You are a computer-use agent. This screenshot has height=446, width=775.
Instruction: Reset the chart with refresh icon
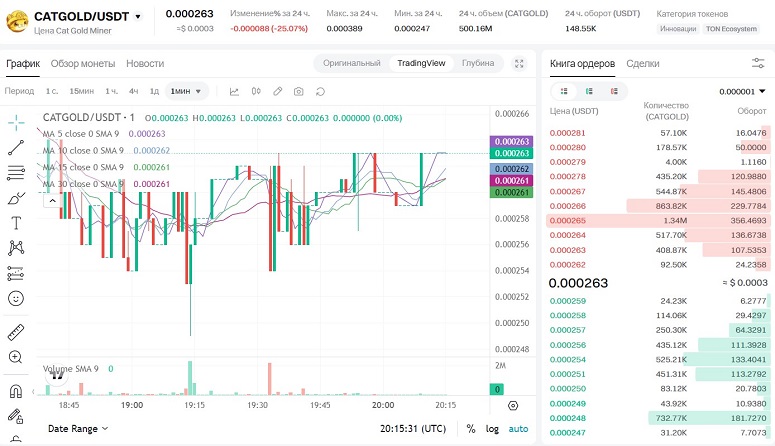320,91
